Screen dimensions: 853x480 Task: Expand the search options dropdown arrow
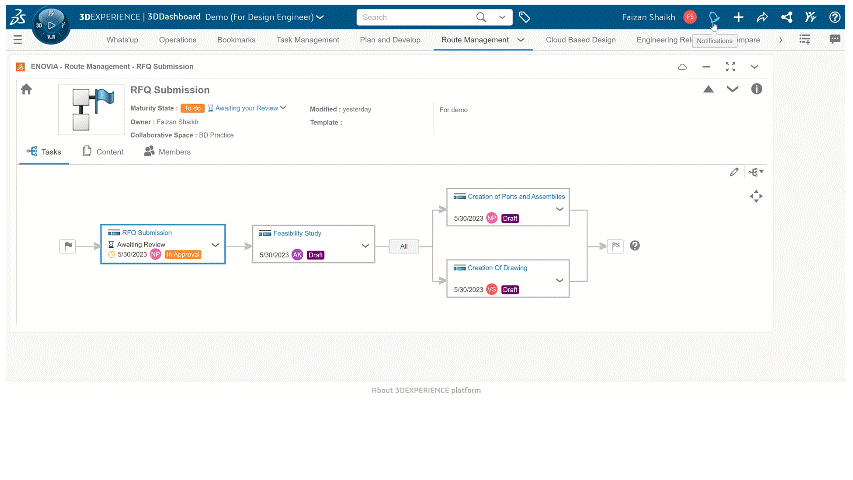[x=502, y=17]
